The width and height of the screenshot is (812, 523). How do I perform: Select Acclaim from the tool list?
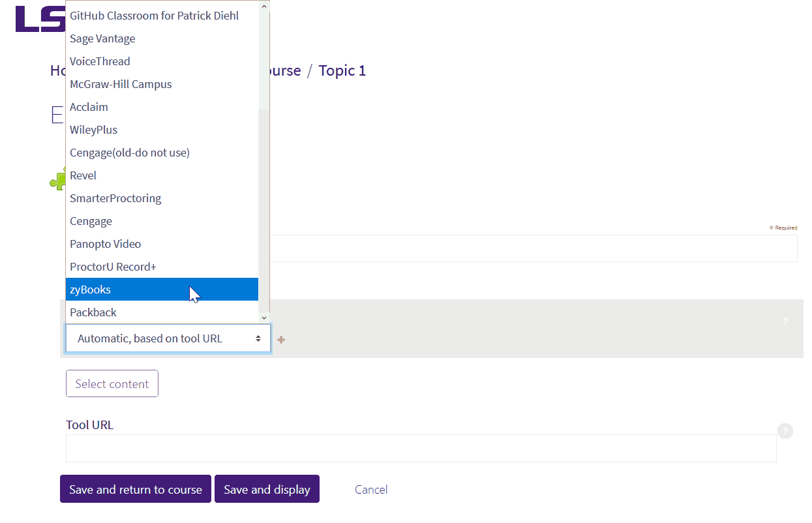(x=162, y=107)
